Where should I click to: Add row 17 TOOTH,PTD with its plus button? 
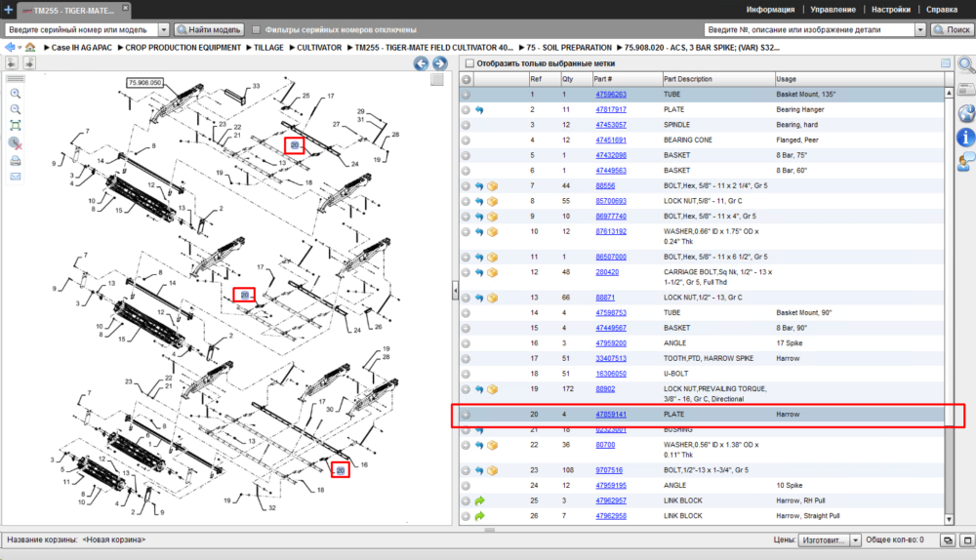(x=466, y=359)
